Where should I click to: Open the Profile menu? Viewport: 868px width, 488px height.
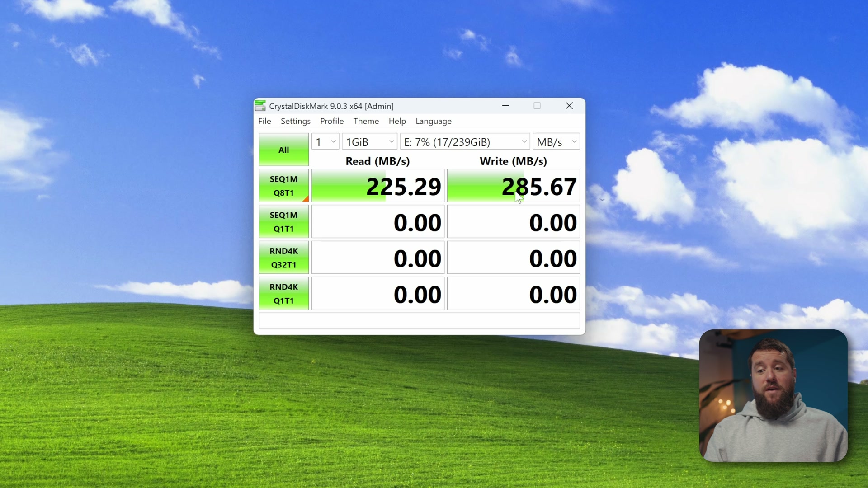coord(332,121)
